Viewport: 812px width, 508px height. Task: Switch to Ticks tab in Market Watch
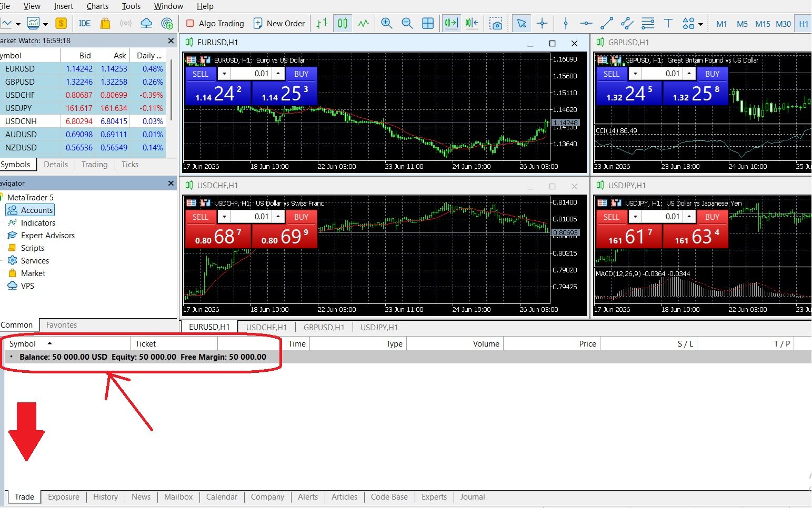point(130,165)
